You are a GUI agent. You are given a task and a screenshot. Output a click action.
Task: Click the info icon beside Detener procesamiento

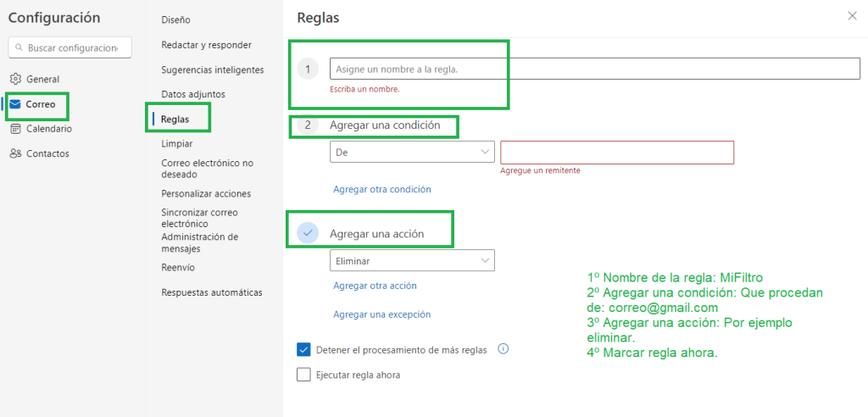(503, 348)
